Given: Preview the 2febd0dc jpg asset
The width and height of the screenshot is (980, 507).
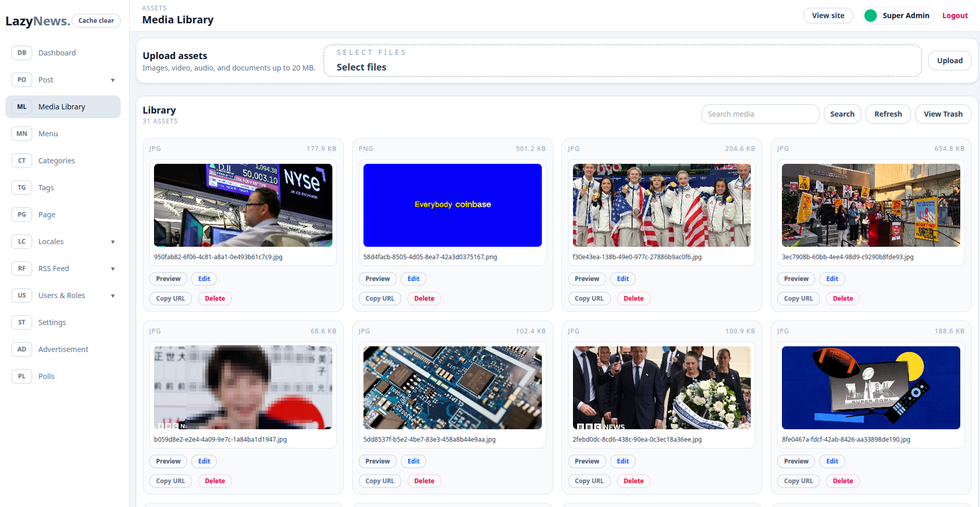Looking at the screenshot, I should point(587,461).
